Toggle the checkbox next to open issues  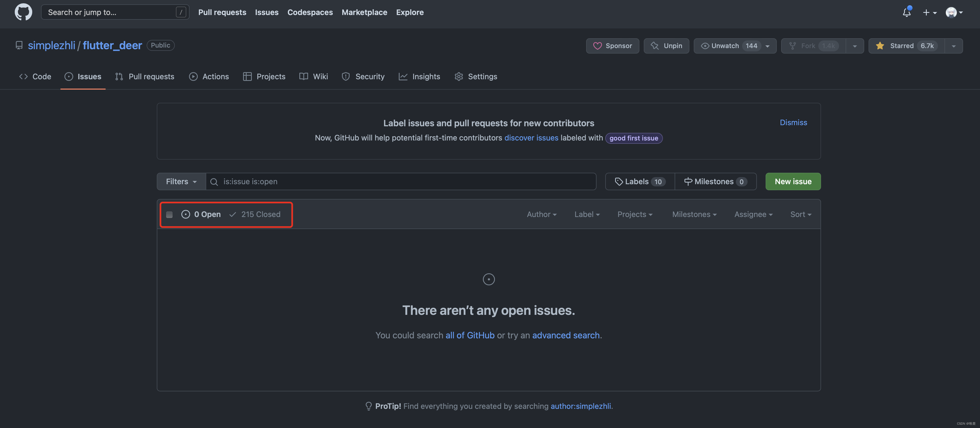click(x=169, y=214)
